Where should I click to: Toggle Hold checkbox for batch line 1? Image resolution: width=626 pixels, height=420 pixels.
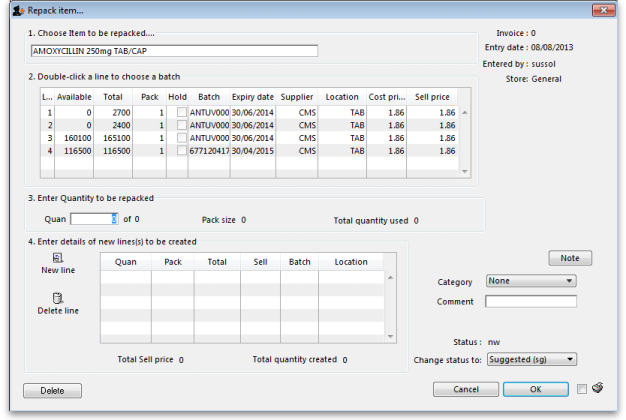(x=181, y=113)
